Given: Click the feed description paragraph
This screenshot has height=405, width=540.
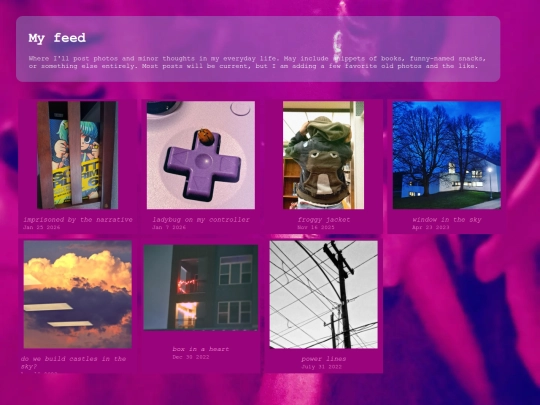Looking at the screenshot, I should click(x=257, y=62).
